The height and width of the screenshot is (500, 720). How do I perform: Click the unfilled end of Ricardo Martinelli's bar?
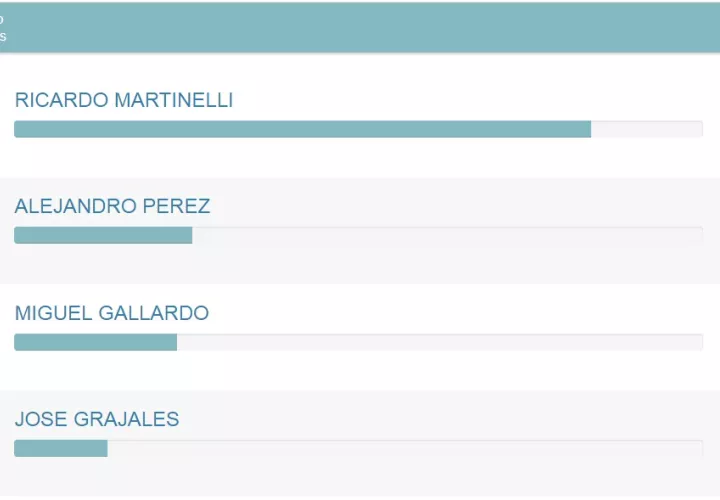point(646,129)
